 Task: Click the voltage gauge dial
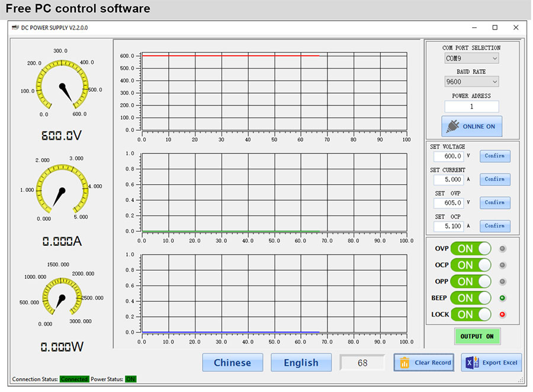[x=62, y=84]
